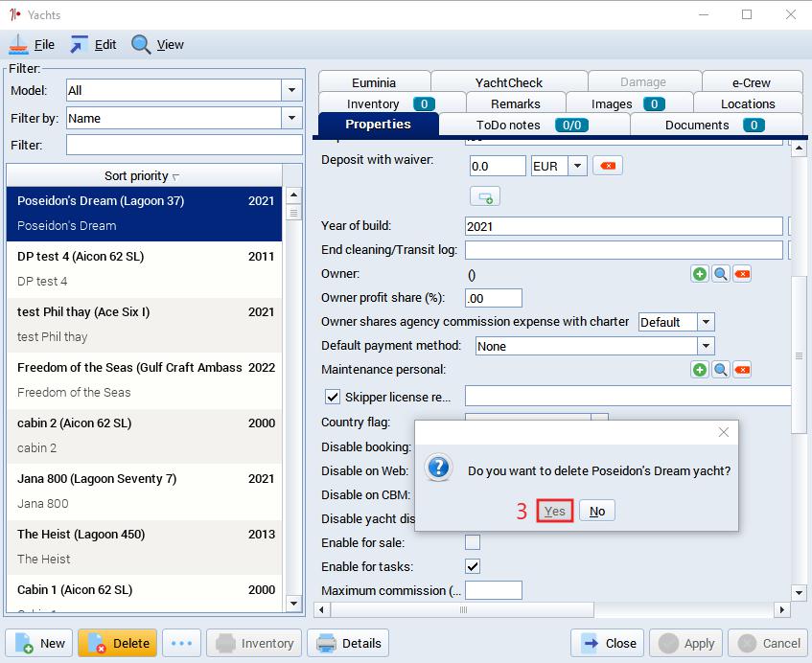
Task: Clear the Owner with the red icon
Action: click(742, 274)
